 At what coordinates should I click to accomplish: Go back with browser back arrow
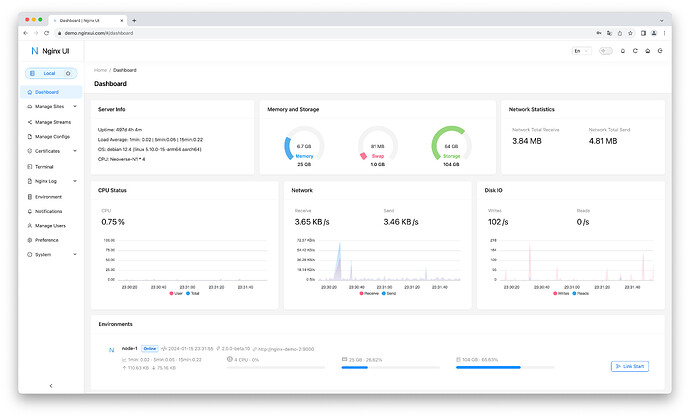pos(26,33)
